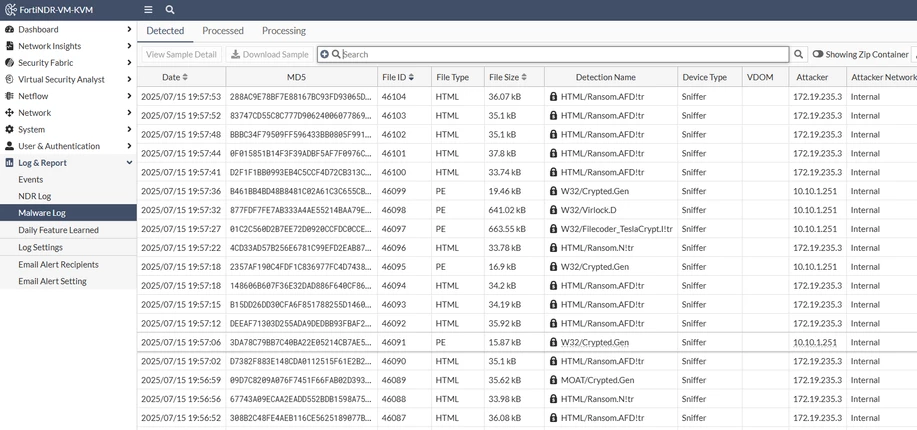Switch to the Detected tab

click(165, 31)
